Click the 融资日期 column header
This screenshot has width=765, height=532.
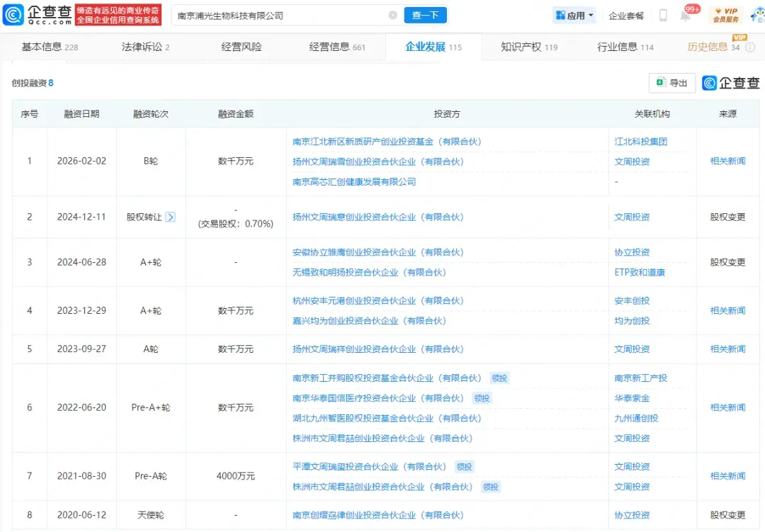(81, 114)
